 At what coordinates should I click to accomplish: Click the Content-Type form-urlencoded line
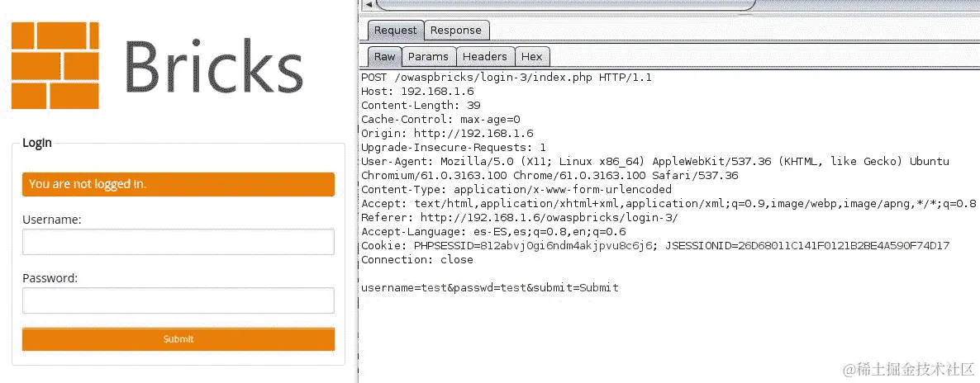pos(516,189)
